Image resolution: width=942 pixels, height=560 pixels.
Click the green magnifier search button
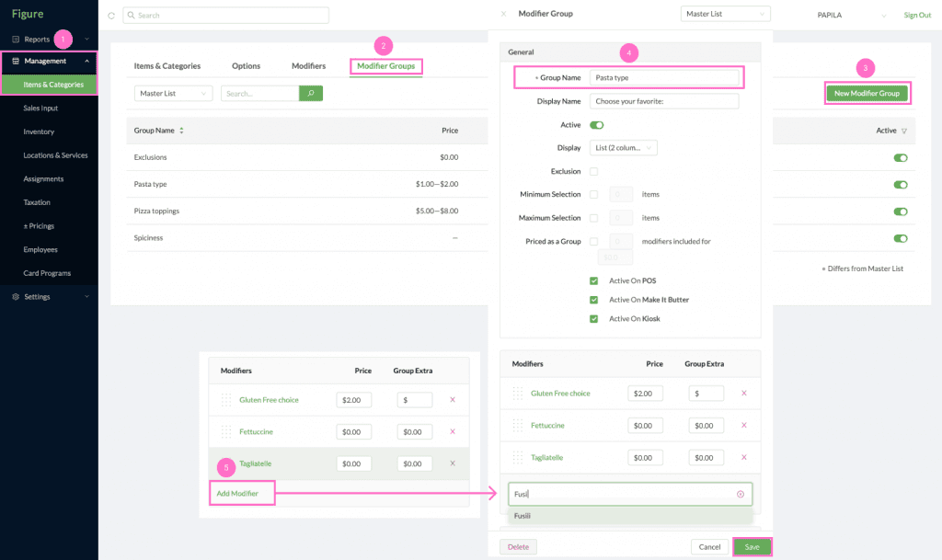pyautogui.click(x=311, y=94)
